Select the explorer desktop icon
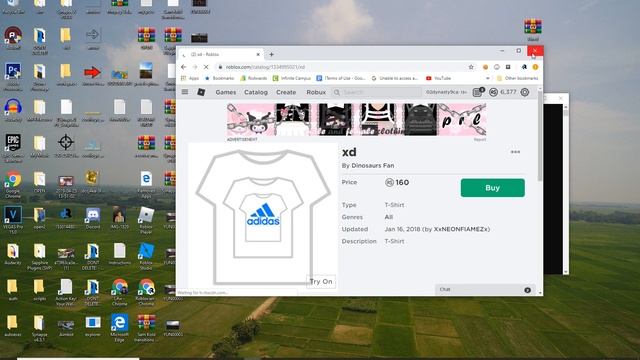 tap(93, 326)
